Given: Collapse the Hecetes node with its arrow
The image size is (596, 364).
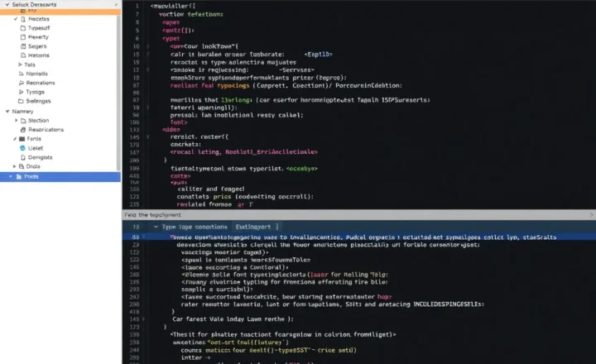Looking at the screenshot, I should 16,19.
